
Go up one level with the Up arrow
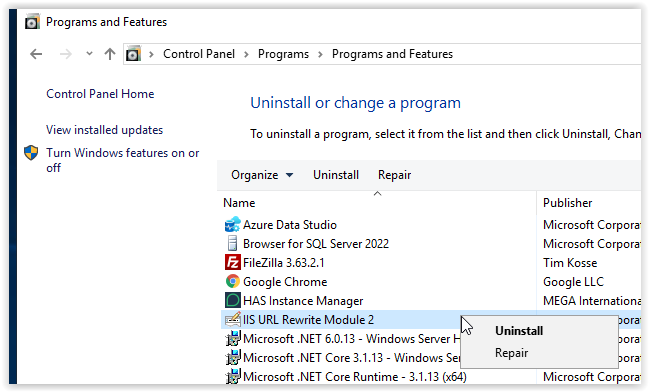110,54
